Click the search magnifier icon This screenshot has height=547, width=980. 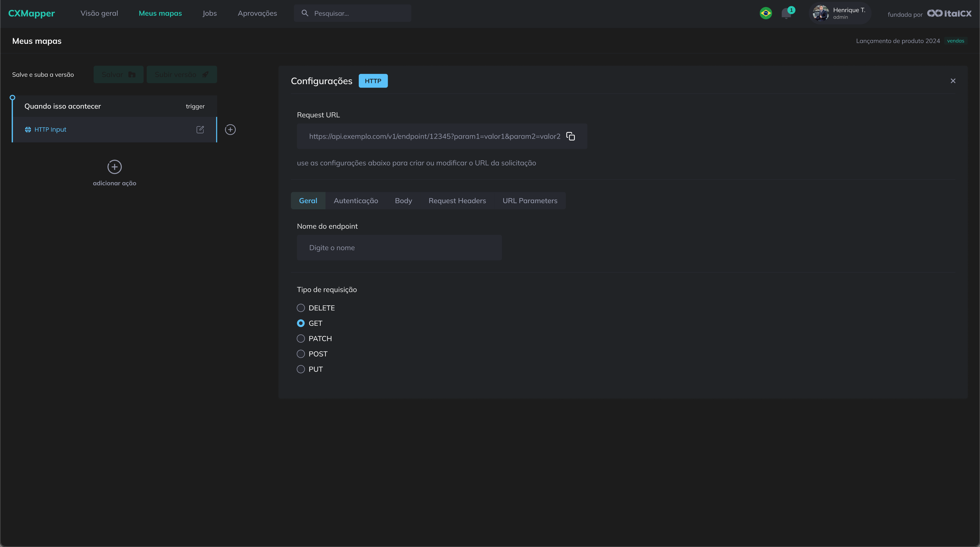coord(305,13)
